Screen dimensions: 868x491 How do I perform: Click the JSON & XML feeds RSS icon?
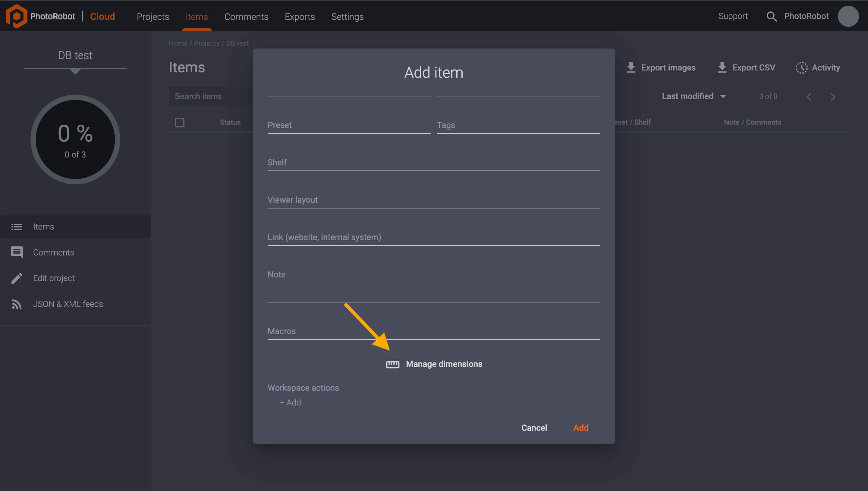point(17,304)
